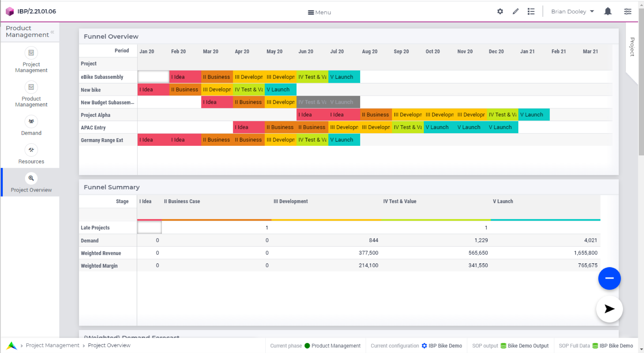The width and height of the screenshot is (644, 353).
Task: Click New bike I Idea cell
Action: click(153, 90)
